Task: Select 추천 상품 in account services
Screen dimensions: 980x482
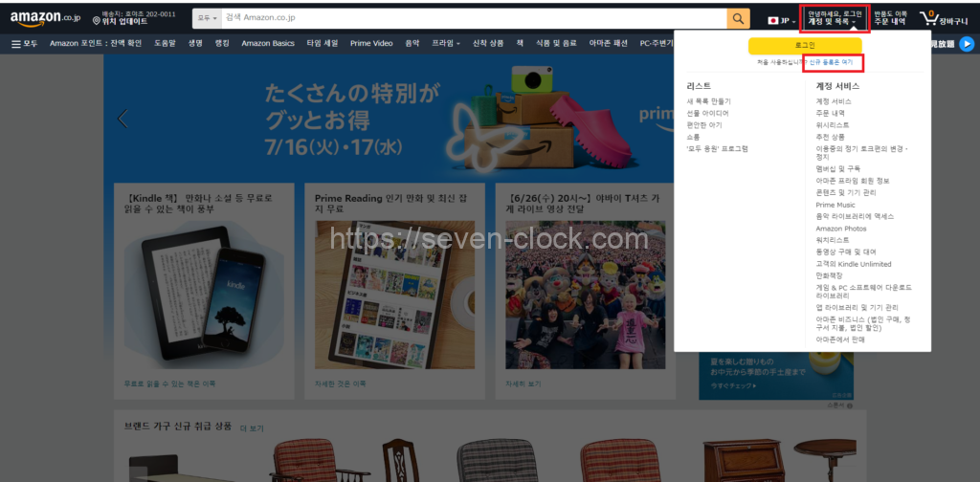Action: pyautogui.click(x=830, y=137)
